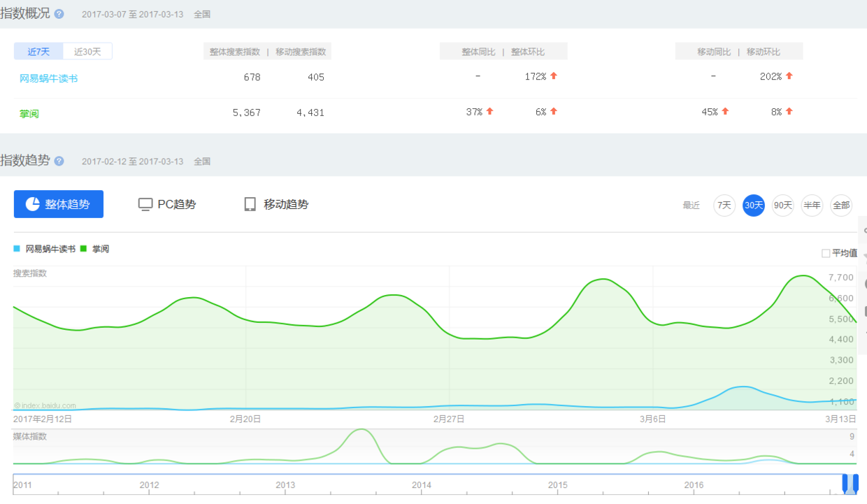Click the 2017-03-07 至 2017-03-13 date range
The width and height of the screenshot is (867, 504).
tap(132, 14)
